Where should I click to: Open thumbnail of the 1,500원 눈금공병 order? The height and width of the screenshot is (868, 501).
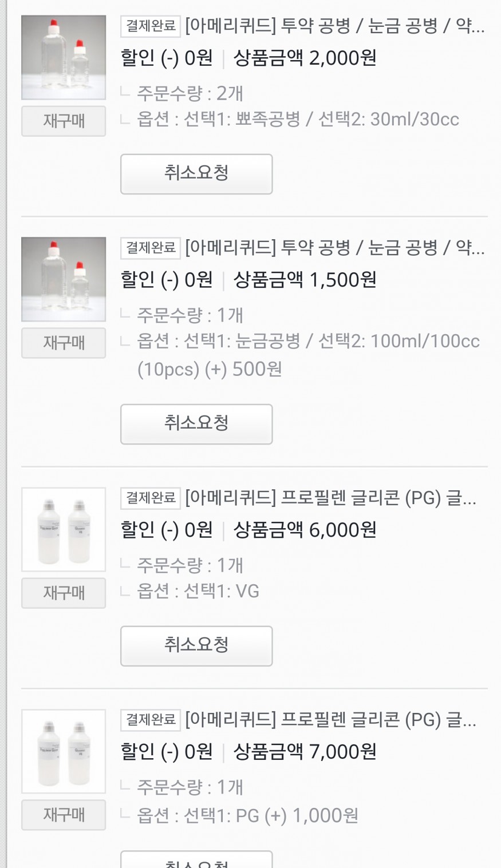click(64, 279)
